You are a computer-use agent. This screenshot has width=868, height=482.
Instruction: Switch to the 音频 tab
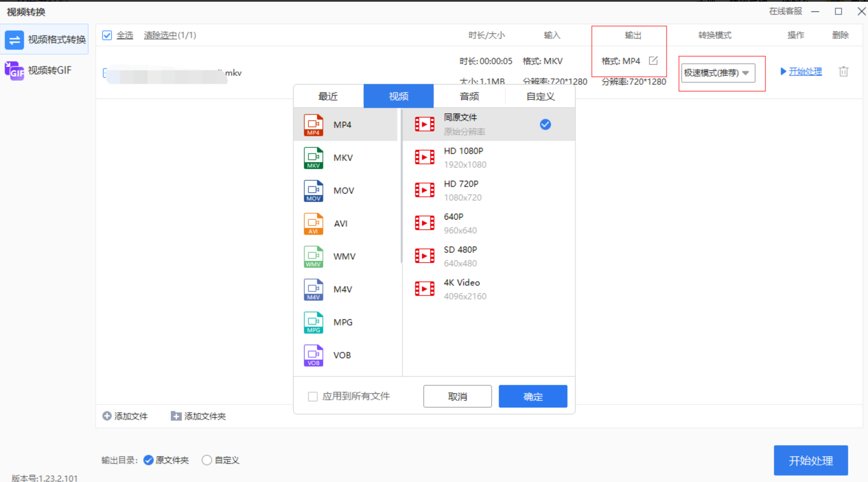469,96
